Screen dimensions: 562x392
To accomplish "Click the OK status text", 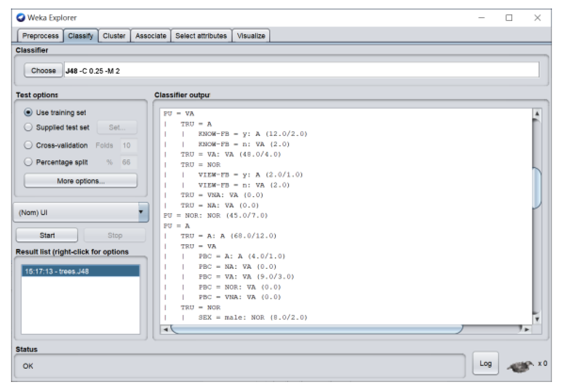I will pyautogui.click(x=28, y=366).
